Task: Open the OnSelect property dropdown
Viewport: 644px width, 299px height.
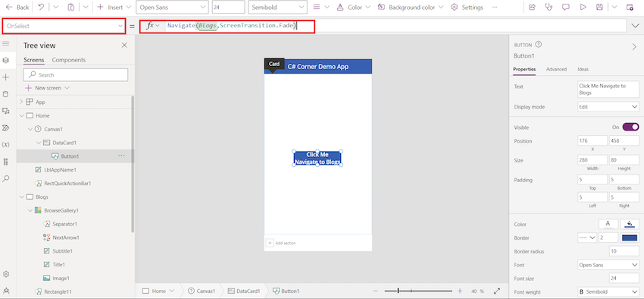Action: [64, 26]
